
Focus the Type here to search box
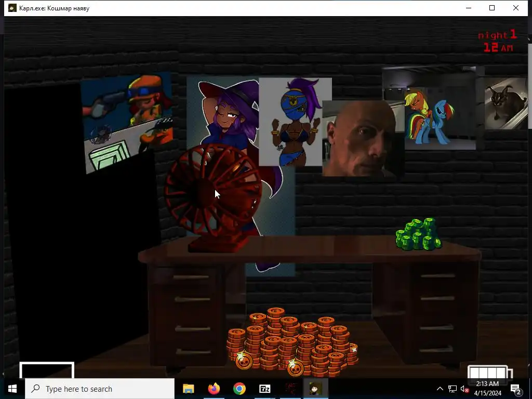click(x=100, y=389)
